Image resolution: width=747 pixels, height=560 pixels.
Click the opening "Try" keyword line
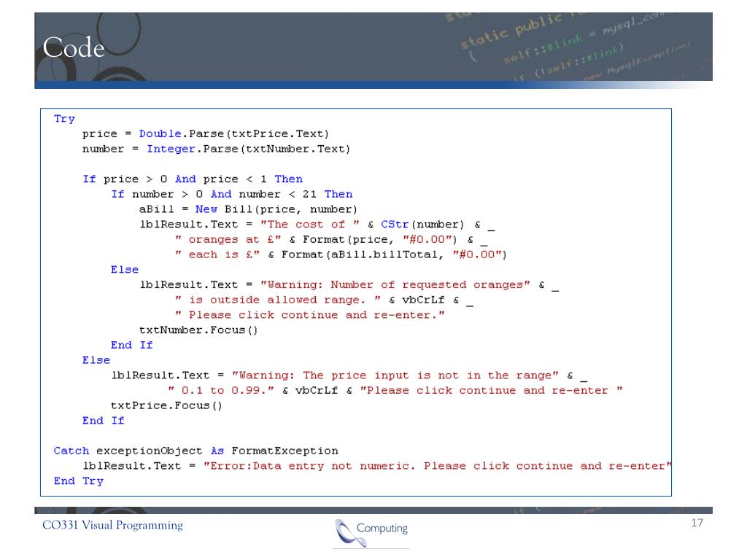tap(64, 119)
